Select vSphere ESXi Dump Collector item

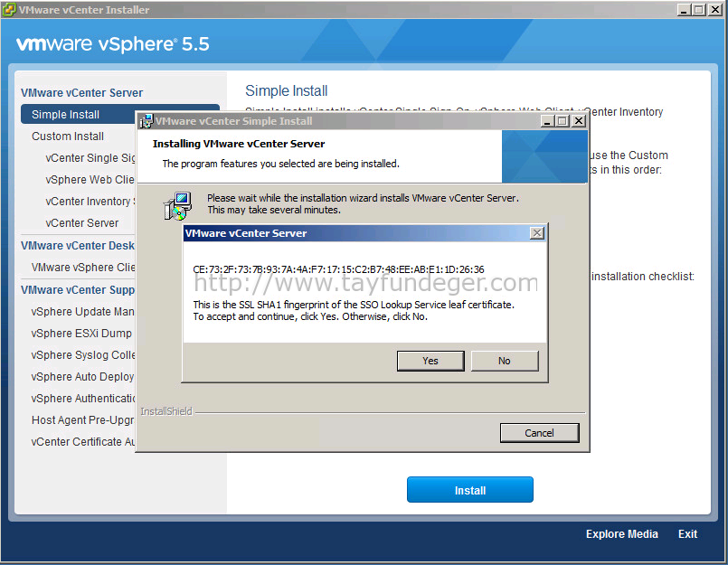[x=81, y=334]
